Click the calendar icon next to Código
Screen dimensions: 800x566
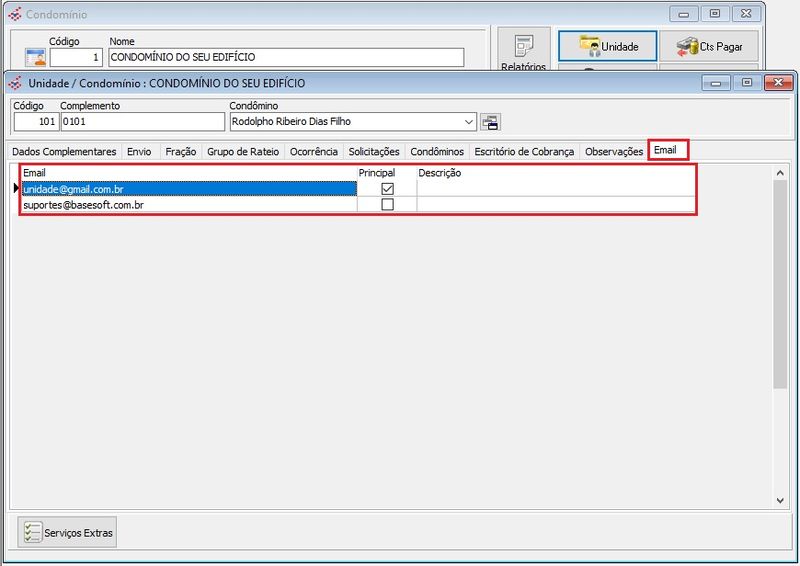pyautogui.click(x=35, y=57)
